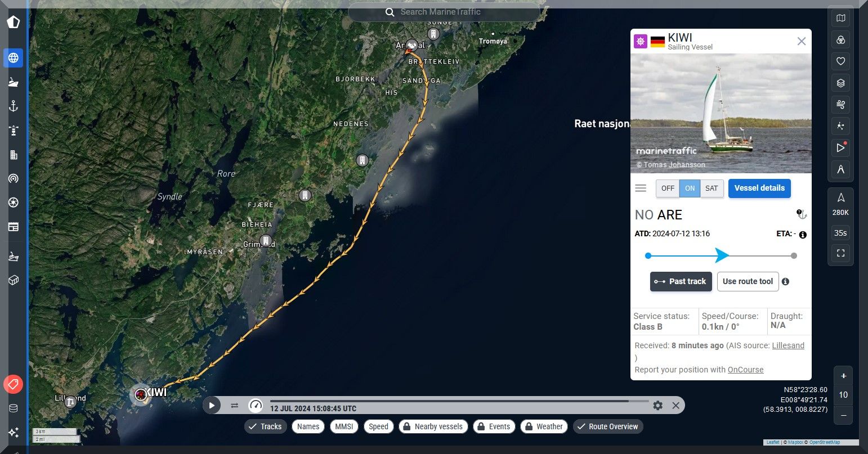Zoom out with the minus button

843,415
